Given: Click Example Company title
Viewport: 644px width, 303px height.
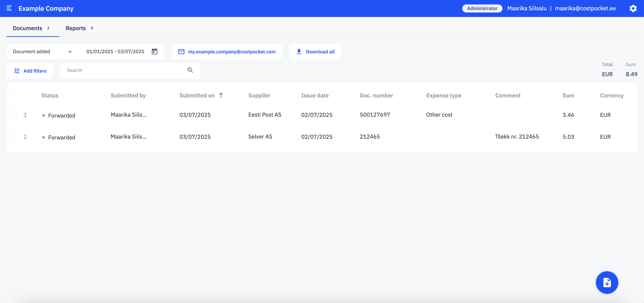Looking at the screenshot, I should pyautogui.click(x=46, y=8).
